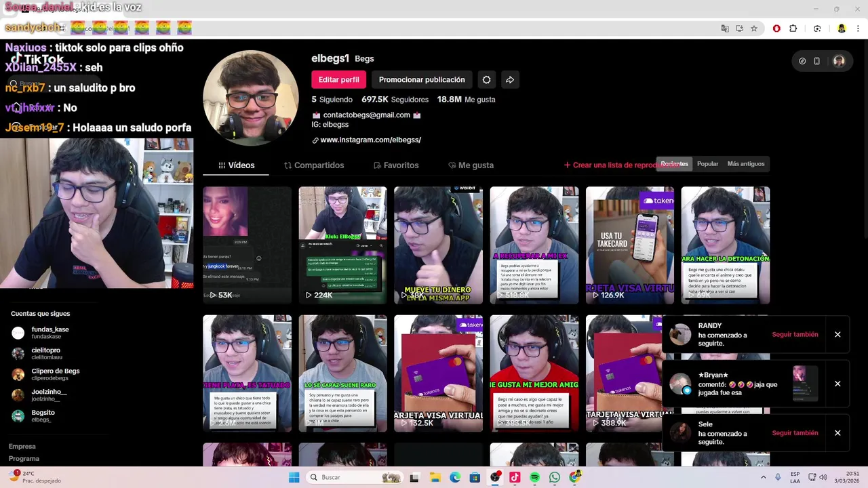Image resolution: width=868 pixels, height=488 pixels.
Task: Click the share profile arrow icon
Action: click(510, 80)
